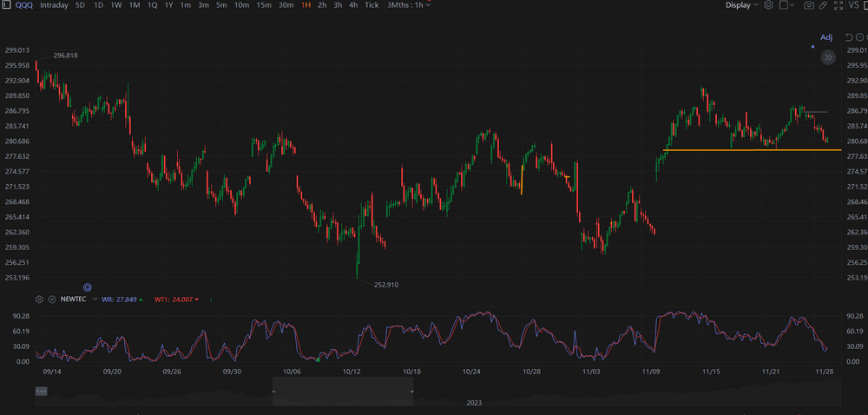Enter fullscreen chart mode
The height and width of the screenshot is (415, 868).
(838, 5)
